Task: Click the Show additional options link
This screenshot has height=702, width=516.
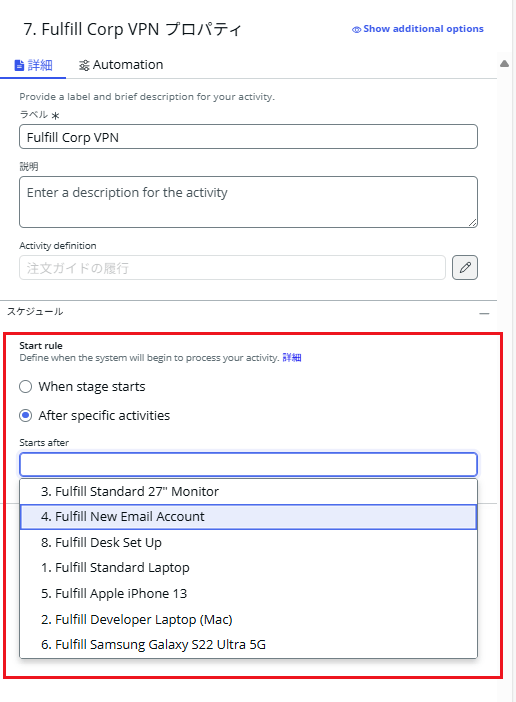Action: click(423, 29)
